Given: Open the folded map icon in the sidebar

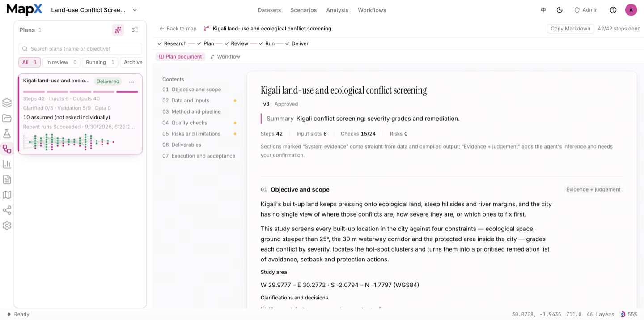Looking at the screenshot, I should 7,195.
